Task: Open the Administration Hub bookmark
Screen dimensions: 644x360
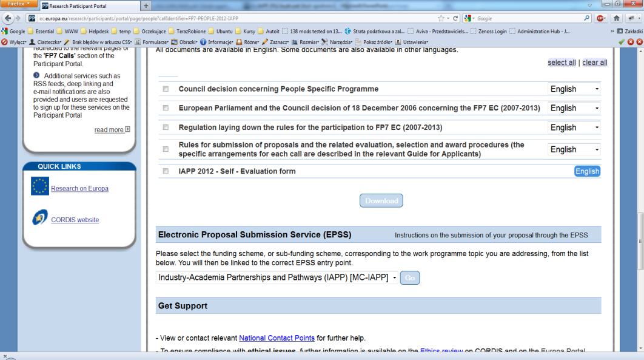Action: coord(539,31)
